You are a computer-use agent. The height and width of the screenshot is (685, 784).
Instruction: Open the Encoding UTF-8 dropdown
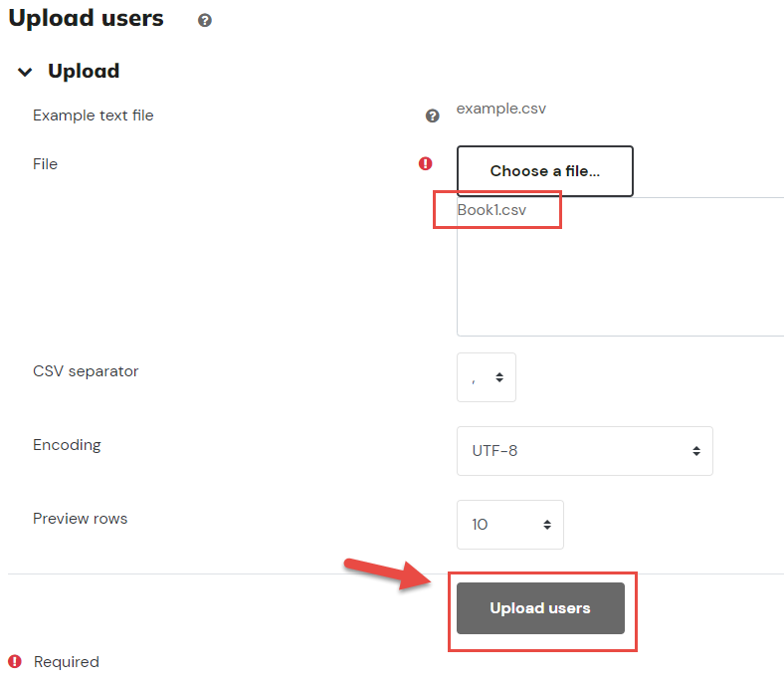click(x=584, y=451)
